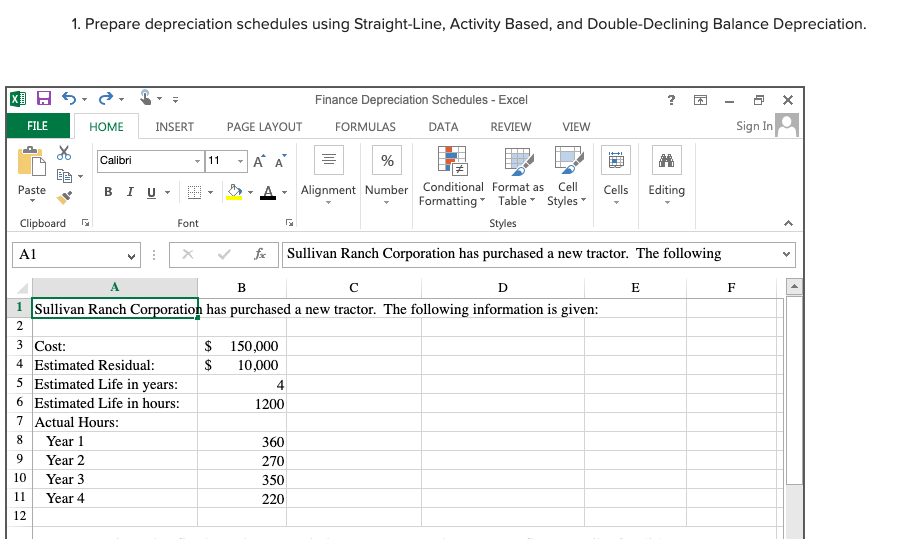Viewport: 920px width, 539px height.
Task: Expand the font color dropdown arrow
Action: (285, 192)
